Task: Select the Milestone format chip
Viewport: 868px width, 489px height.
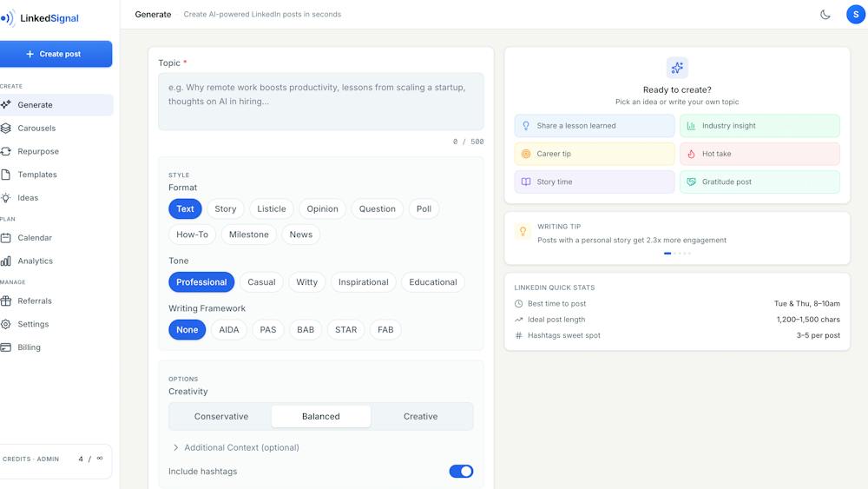Action: (248, 235)
